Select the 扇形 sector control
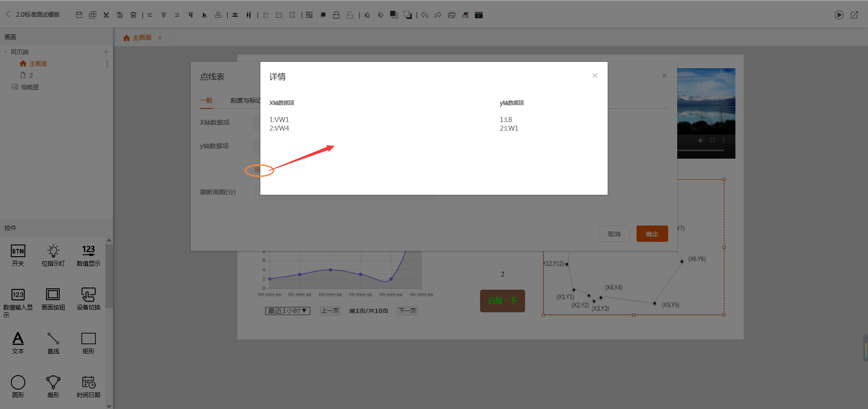 click(x=53, y=387)
